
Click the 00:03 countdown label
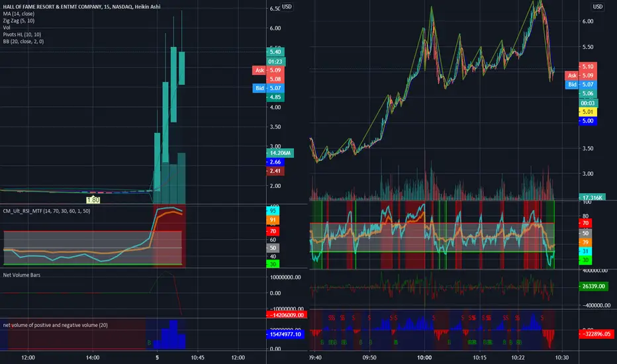click(588, 103)
